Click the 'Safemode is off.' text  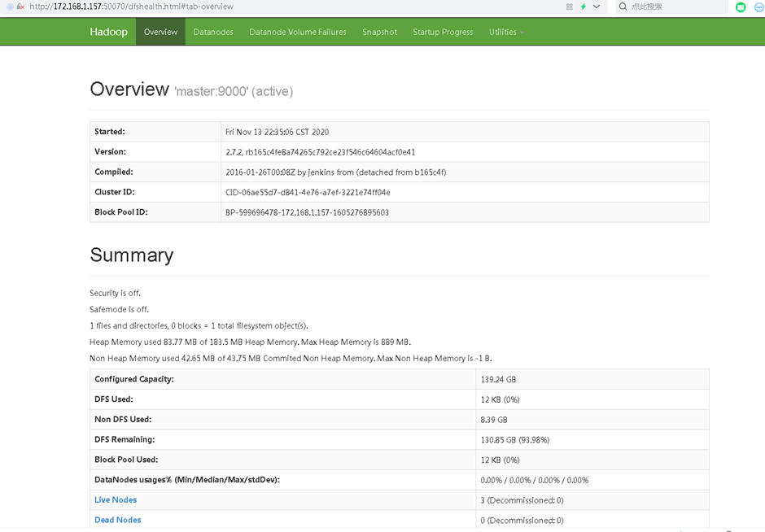pyautogui.click(x=119, y=309)
